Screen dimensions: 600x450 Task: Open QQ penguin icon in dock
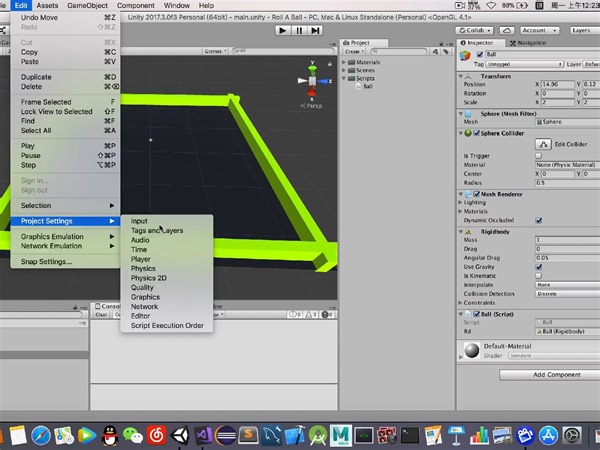(110, 435)
